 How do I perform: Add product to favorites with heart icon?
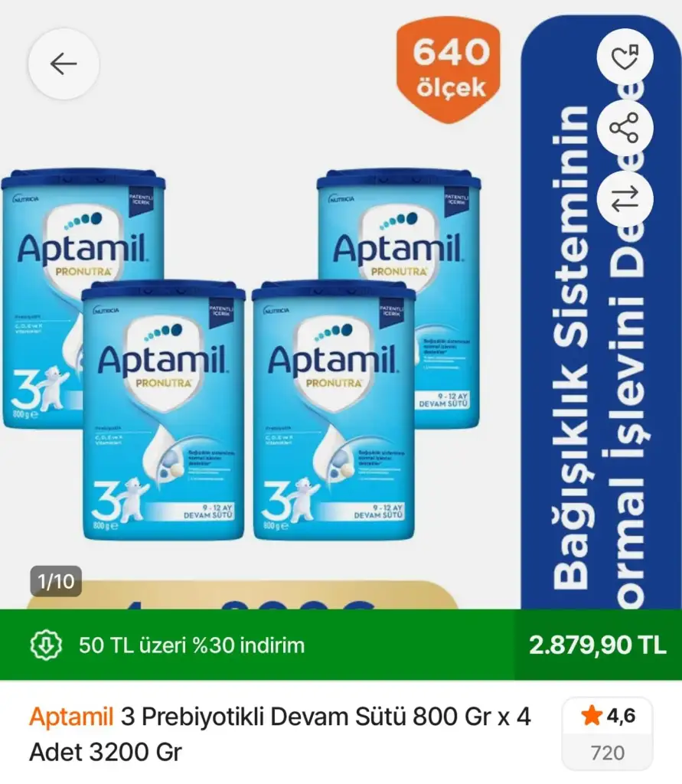(x=625, y=57)
